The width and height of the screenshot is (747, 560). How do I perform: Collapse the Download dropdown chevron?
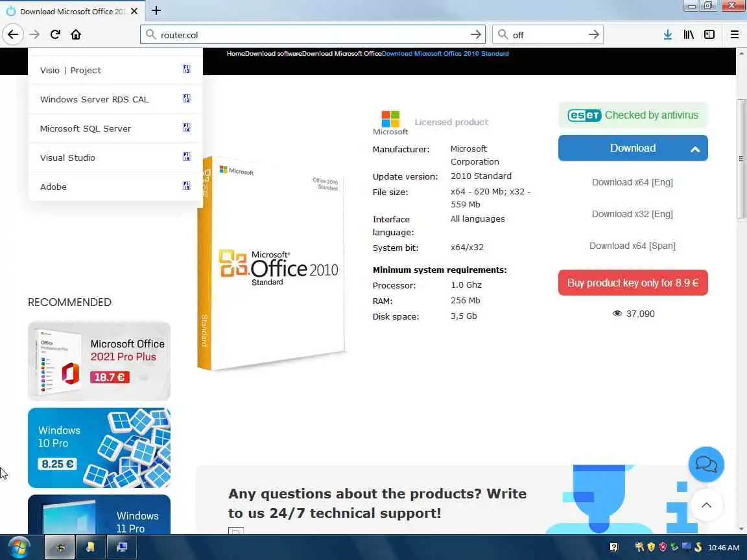pos(695,149)
